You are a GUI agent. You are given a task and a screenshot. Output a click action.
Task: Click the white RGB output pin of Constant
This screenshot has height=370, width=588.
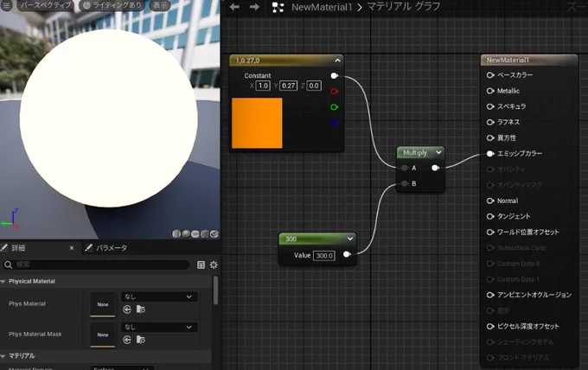pos(334,76)
